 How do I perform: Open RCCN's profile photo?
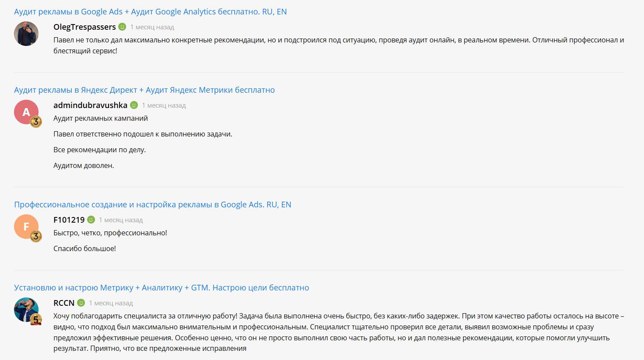click(26, 310)
